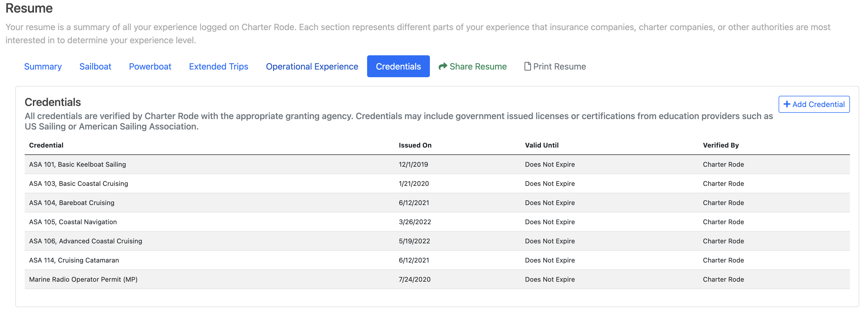
Task: Click the Resume page heading
Action: point(29,8)
